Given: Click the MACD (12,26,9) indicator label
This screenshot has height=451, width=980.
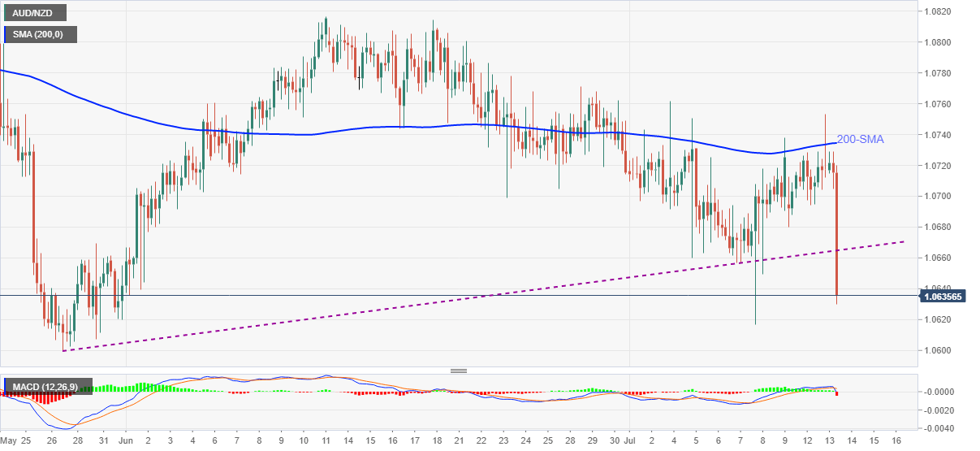Looking at the screenshot, I should tap(47, 386).
